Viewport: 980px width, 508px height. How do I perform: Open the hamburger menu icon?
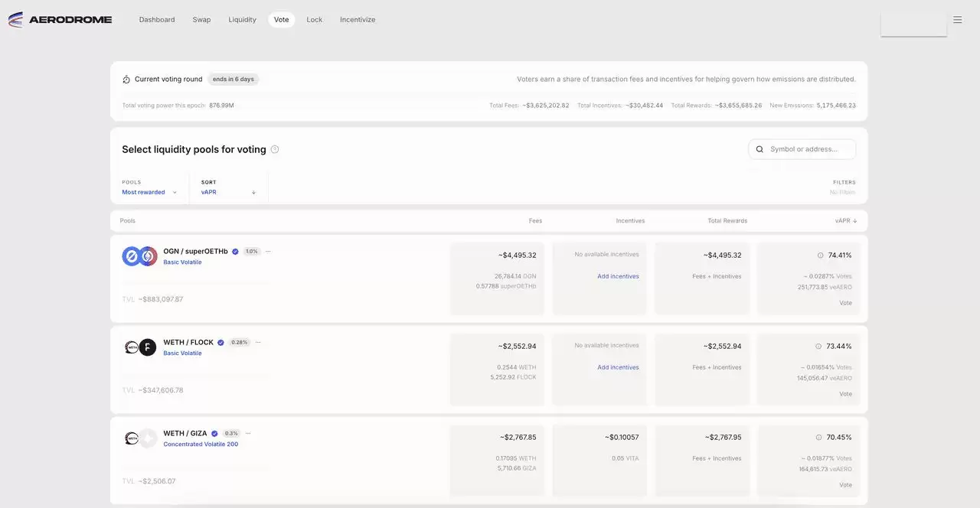(x=957, y=20)
